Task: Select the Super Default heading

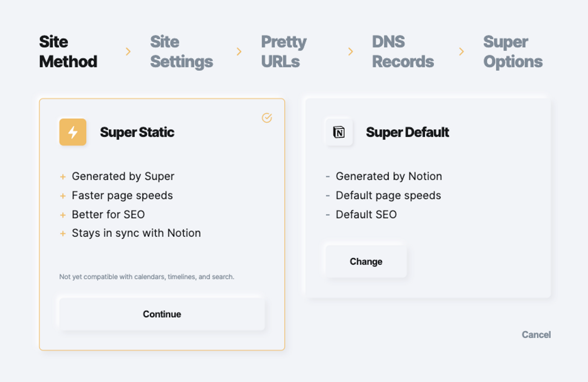Action: (408, 132)
